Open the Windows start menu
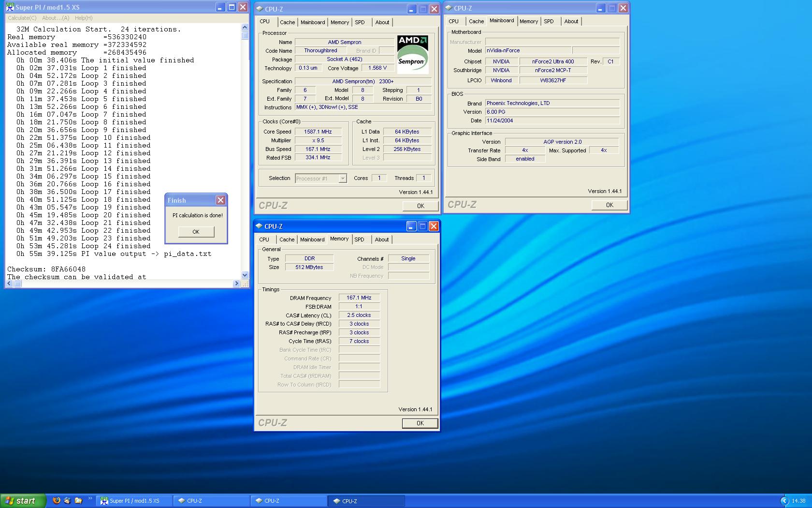The image size is (812, 508). click(23, 501)
